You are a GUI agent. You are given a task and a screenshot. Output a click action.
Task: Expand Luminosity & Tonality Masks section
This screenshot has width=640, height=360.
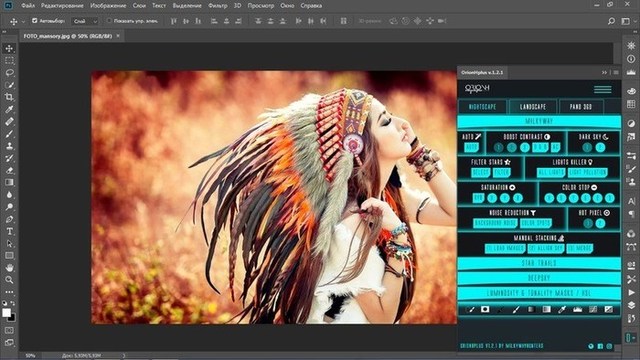pyautogui.click(x=539, y=293)
